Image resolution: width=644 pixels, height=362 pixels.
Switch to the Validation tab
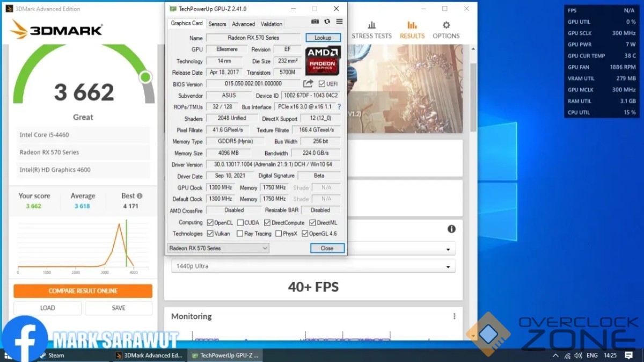[272, 24]
